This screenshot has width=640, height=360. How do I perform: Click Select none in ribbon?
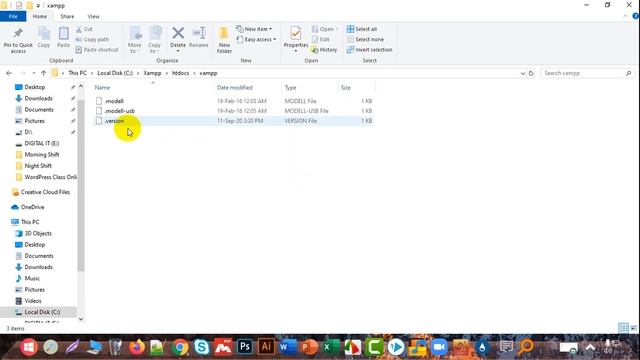point(365,39)
